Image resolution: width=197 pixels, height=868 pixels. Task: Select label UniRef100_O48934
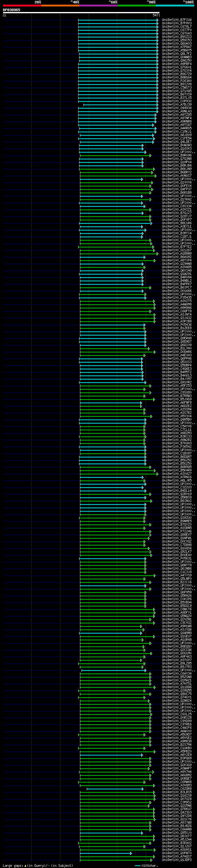tap(176, 108)
